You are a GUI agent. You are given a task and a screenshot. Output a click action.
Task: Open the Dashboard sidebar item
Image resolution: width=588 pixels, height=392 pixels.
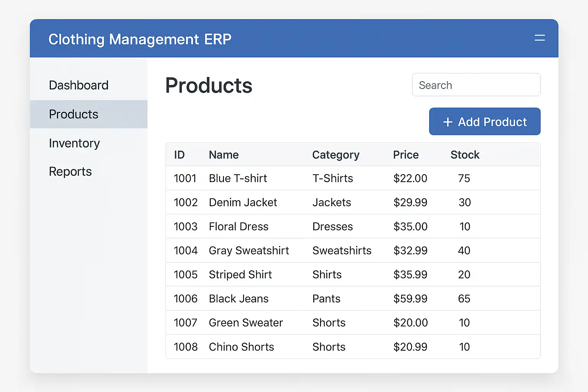pyautogui.click(x=78, y=85)
